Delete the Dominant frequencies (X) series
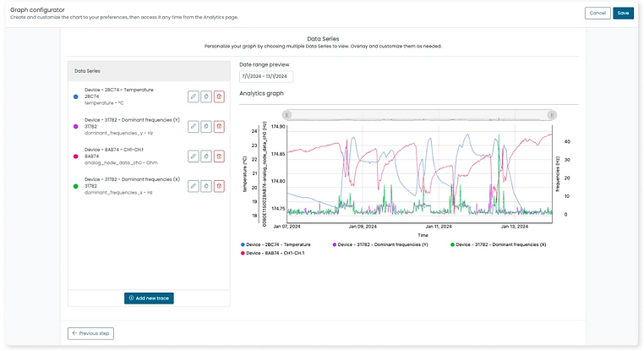 tap(220, 186)
